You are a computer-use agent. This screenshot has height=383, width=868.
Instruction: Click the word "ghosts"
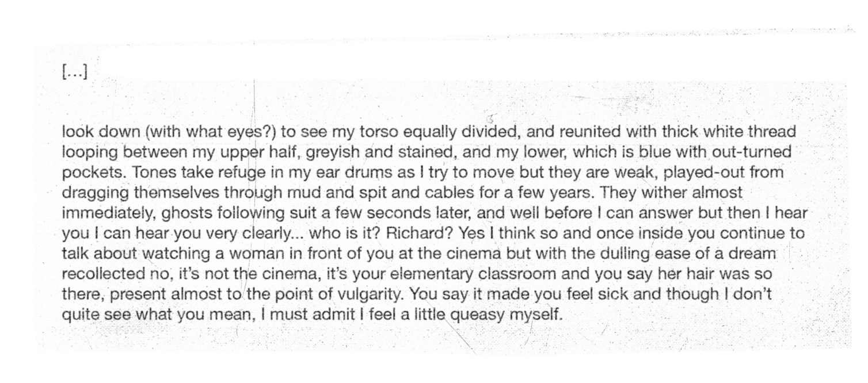[185, 214]
